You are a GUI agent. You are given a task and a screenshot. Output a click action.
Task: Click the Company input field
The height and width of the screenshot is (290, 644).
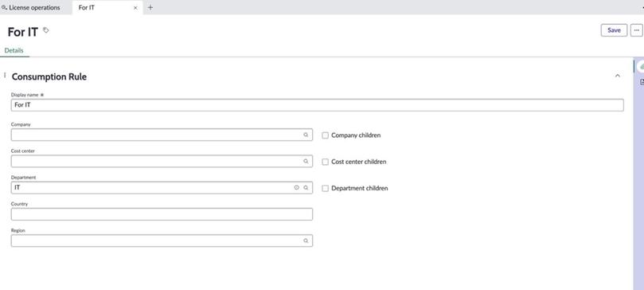click(x=162, y=135)
